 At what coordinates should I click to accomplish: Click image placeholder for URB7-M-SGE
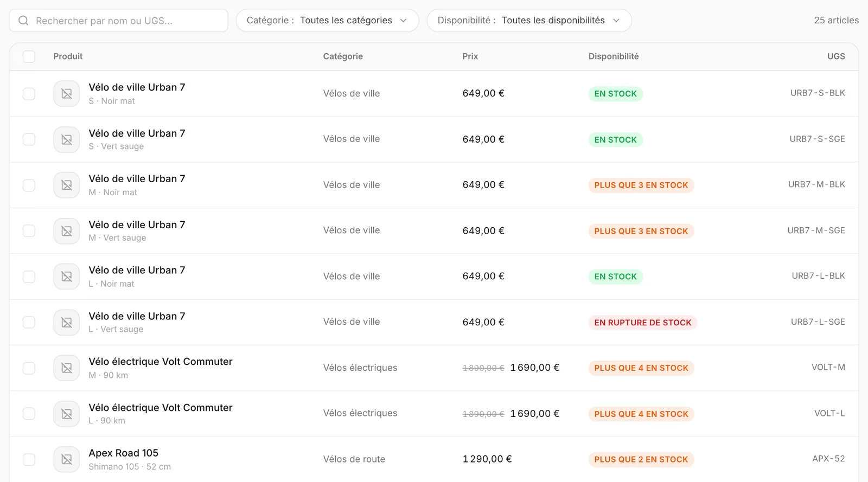(67, 231)
